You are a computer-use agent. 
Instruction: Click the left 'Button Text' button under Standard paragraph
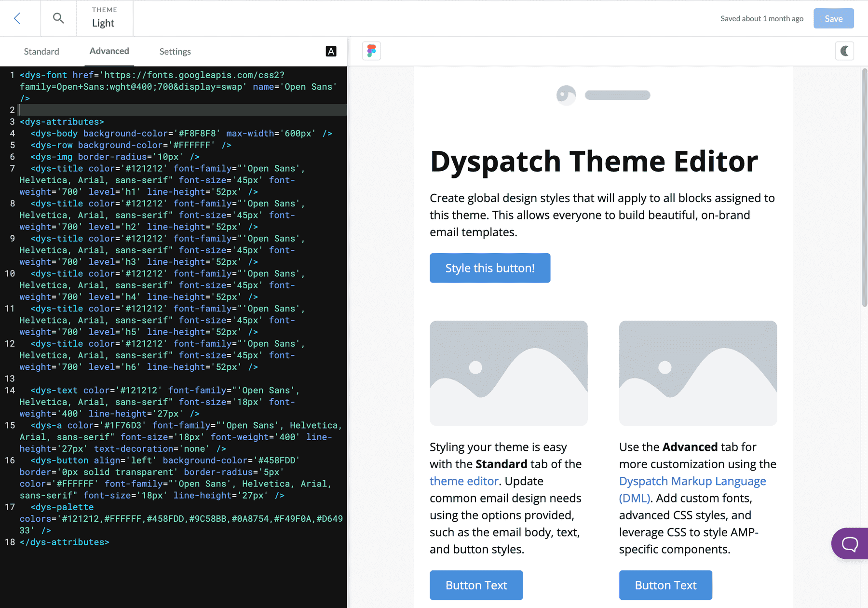point(476,585)
